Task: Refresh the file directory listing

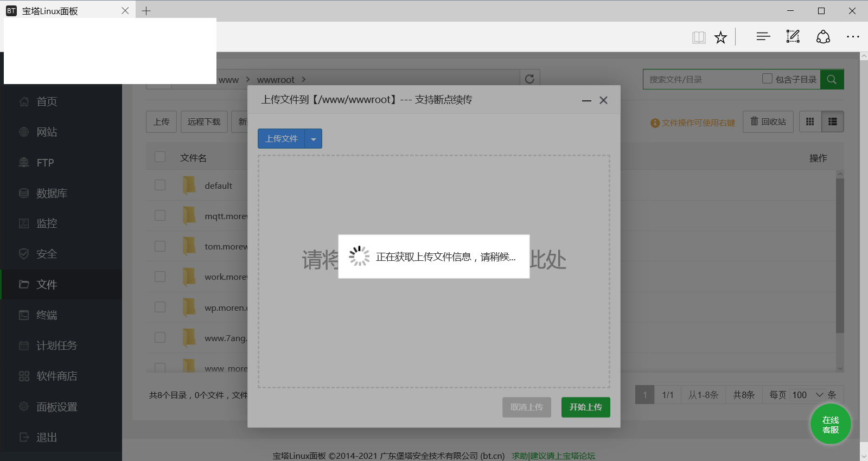Action: [530, 79]
